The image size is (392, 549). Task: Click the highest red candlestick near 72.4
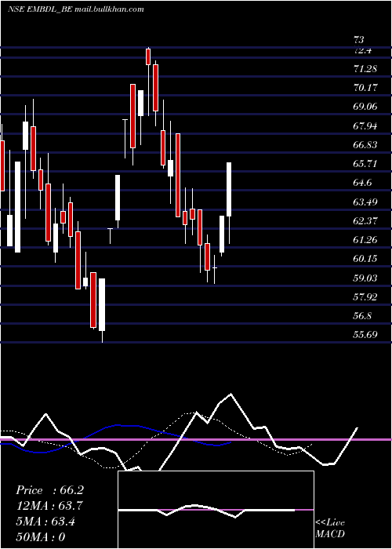(148, 56)
